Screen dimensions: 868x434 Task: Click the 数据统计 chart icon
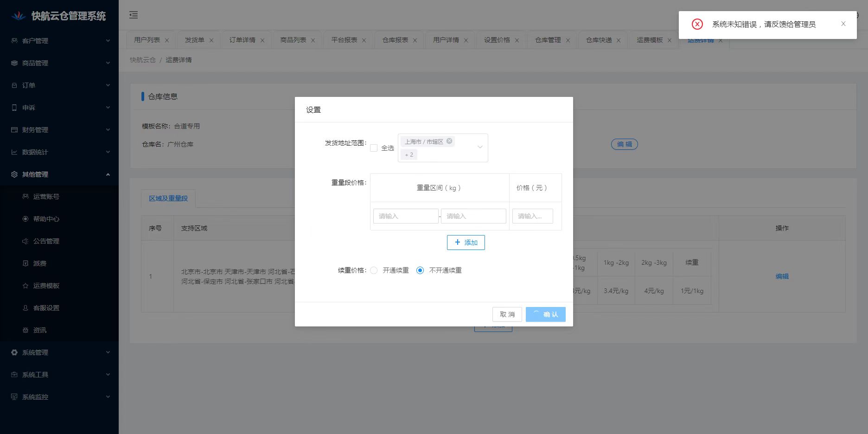click(14, 152)
